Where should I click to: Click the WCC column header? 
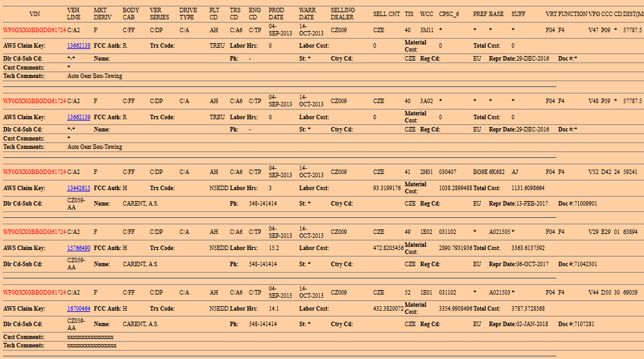[x=427, y=14]
